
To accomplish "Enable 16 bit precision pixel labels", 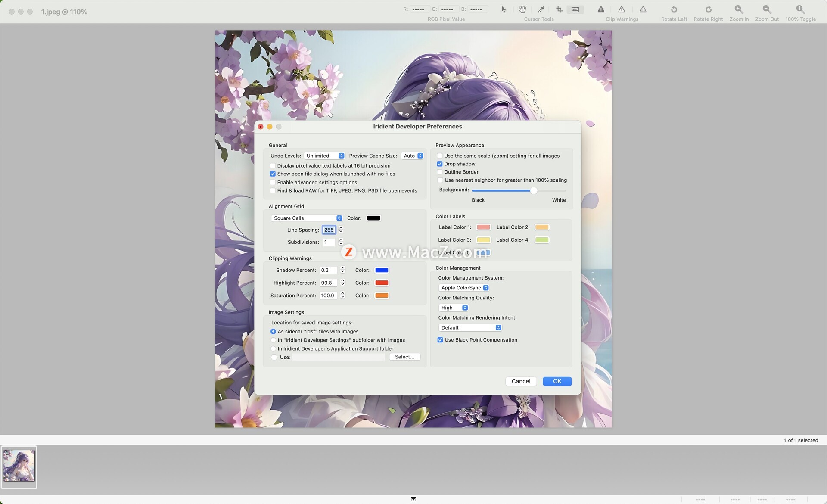I will tap(273, 166).
